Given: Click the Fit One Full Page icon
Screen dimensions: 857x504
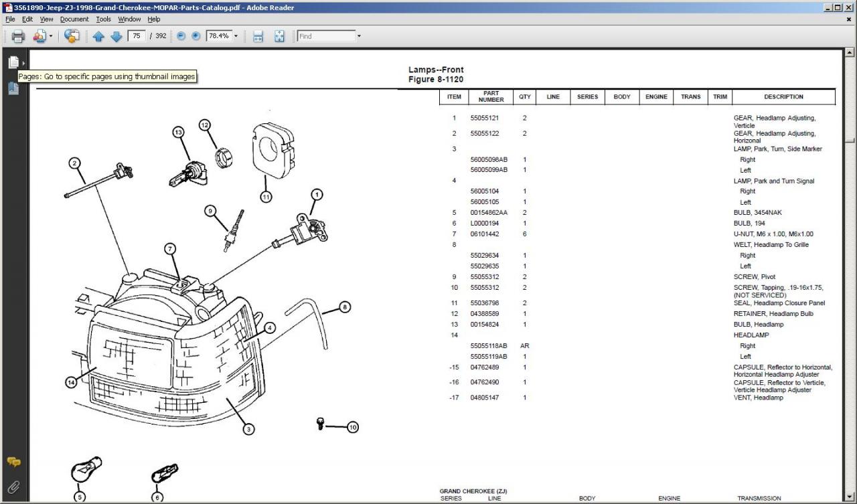Looking at the screenshot, I should (279, 36).
